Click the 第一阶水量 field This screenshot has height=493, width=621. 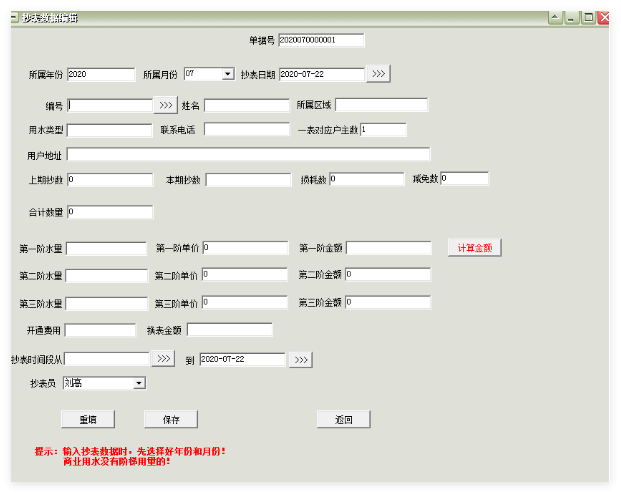click(106, 248)
